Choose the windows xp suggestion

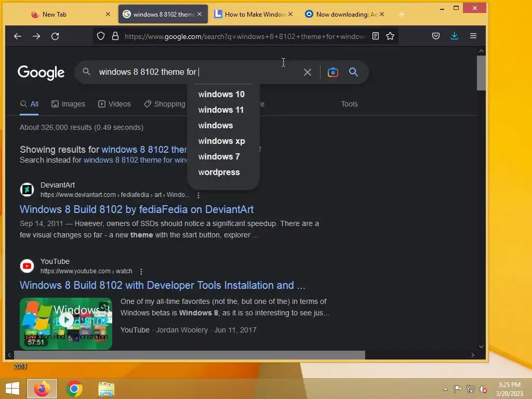[x=223, y=141]
